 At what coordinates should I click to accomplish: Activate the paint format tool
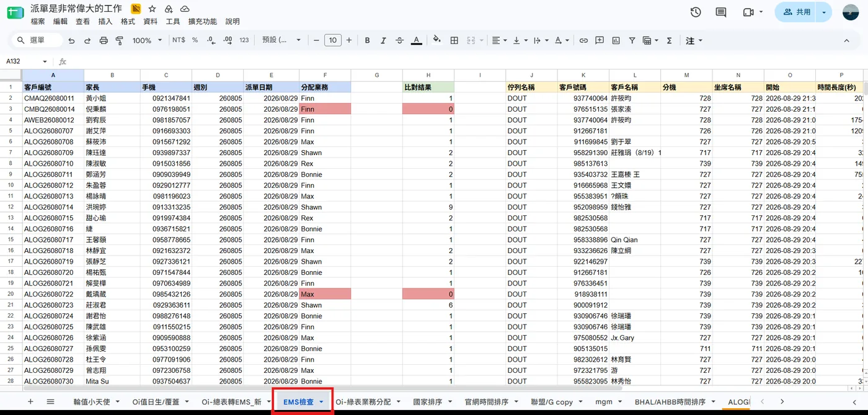point(120,40)
